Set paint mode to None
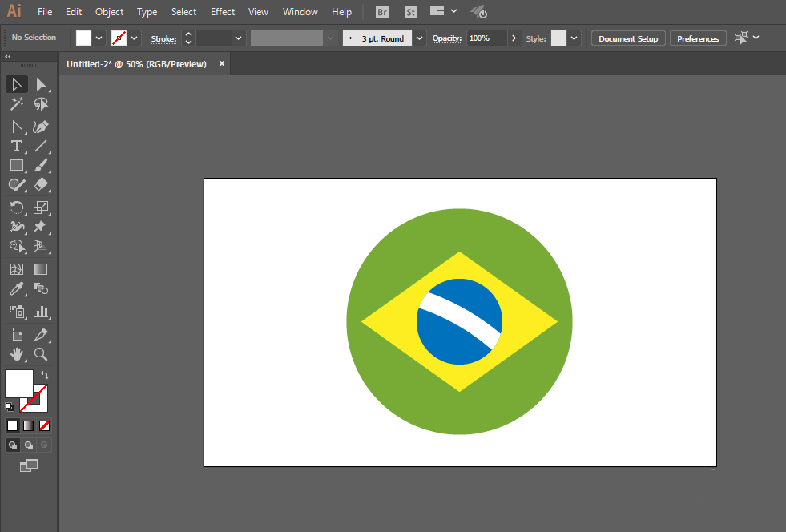 [45, 425]
